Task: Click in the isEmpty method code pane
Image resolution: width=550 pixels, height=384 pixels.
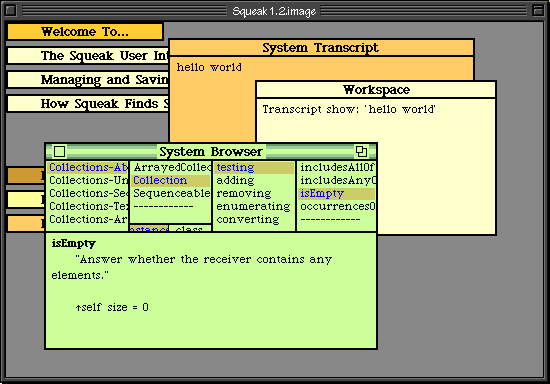Action: tap(211, 290)
